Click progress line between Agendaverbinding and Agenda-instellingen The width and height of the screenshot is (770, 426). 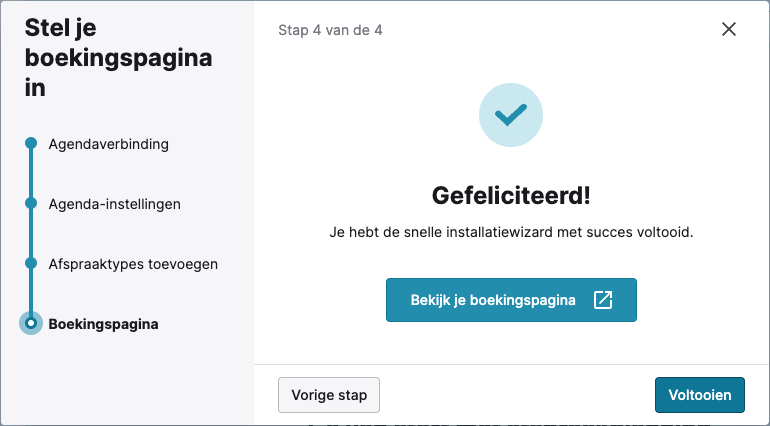click(x=31, y=174)
